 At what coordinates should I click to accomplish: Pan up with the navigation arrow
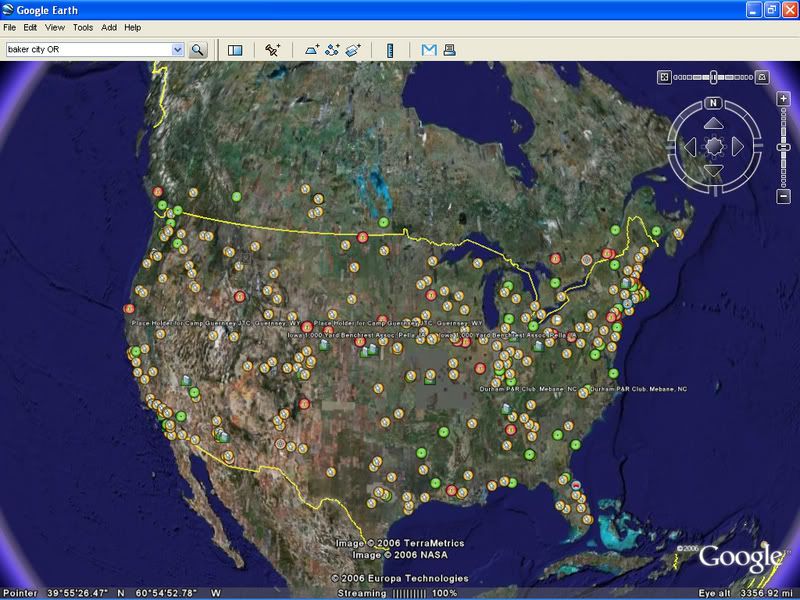click(714, 123)
